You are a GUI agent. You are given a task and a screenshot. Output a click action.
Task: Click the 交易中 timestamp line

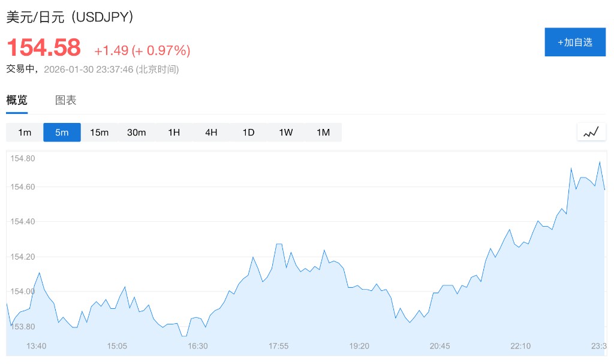coord(92,69)
